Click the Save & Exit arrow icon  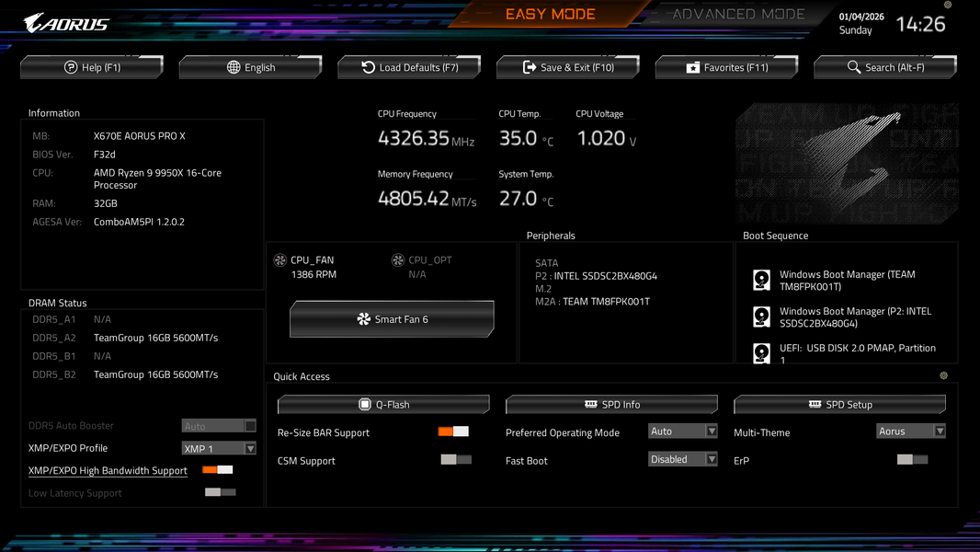(x=530, y=67)
